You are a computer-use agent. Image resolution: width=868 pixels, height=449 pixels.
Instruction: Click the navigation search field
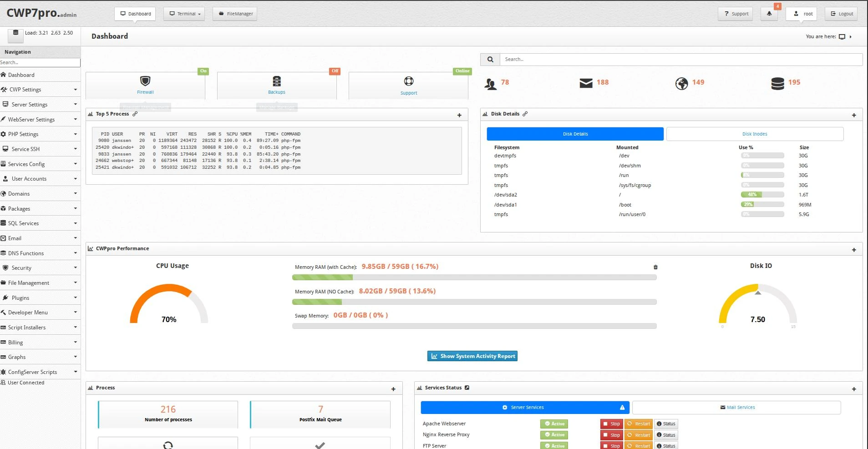[x=40, y=62]
